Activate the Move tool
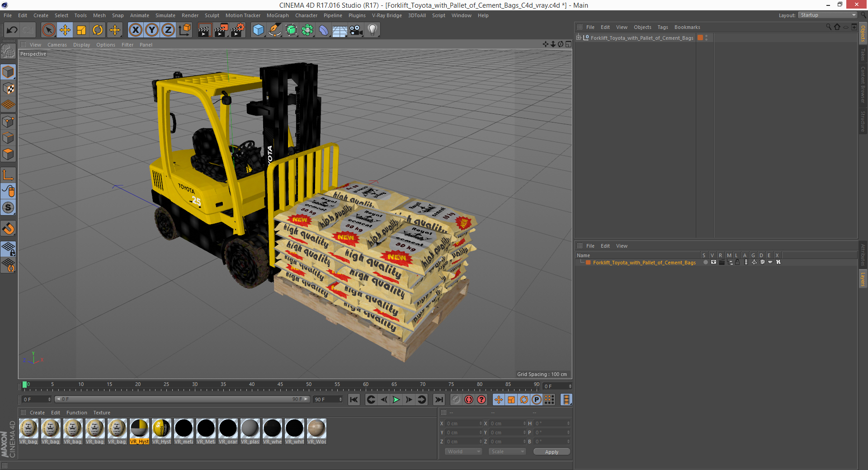Image resolution: width=868 pixels, height=470 pixels. click(65, 30)
